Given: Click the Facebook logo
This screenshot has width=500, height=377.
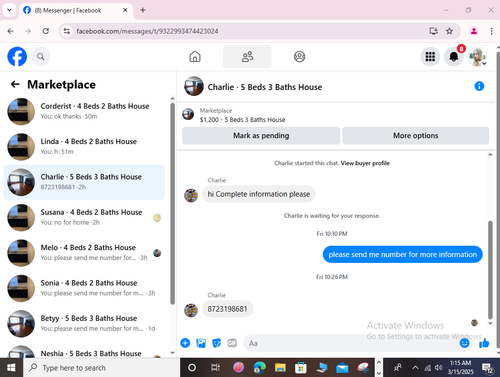Looking at the screenshot, I should [x=17, y=57].
